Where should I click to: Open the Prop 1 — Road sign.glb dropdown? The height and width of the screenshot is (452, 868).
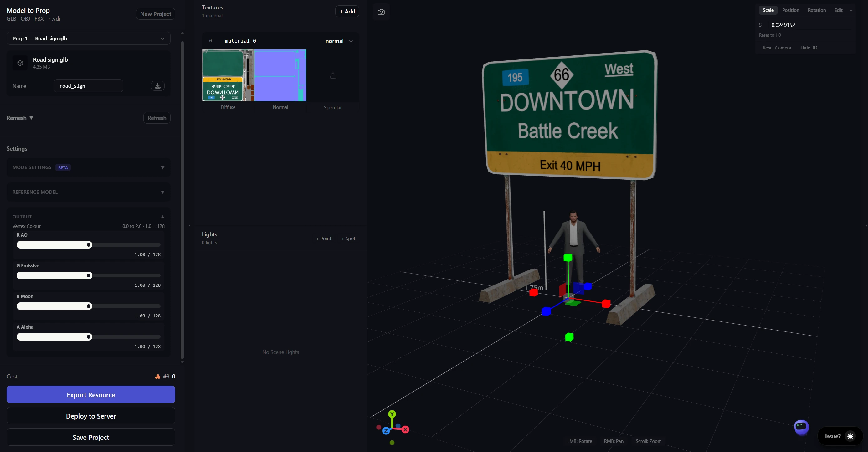(x=89, y=39)
